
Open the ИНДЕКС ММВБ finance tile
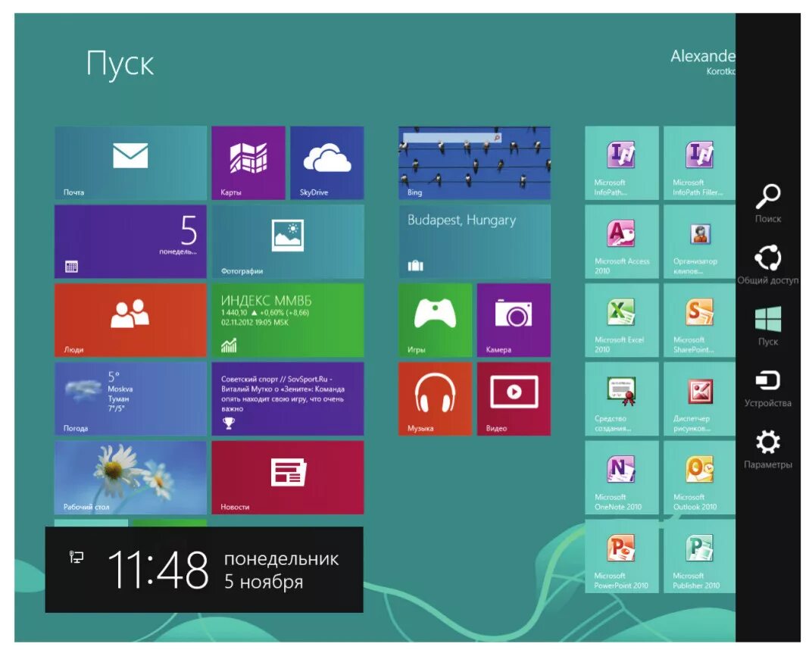pyautogui.click(x=288, y=320)
